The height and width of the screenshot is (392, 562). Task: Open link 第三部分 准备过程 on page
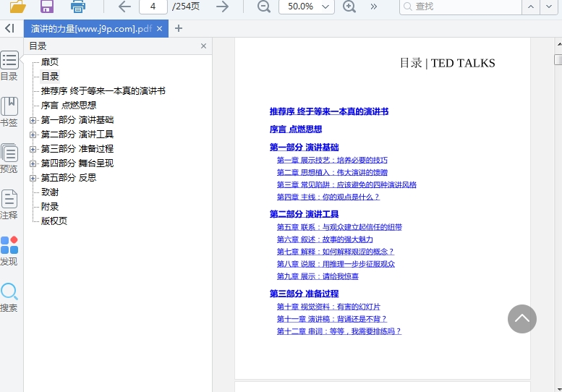(304, 294)
